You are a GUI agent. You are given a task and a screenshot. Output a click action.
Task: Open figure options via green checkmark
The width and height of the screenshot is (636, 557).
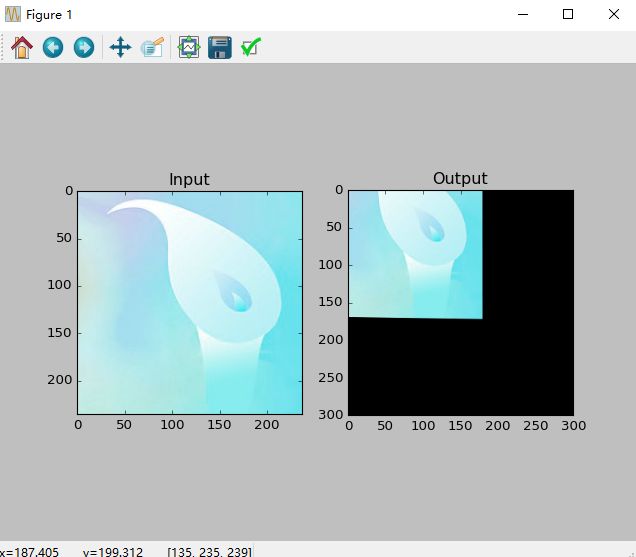click(251, 47)
